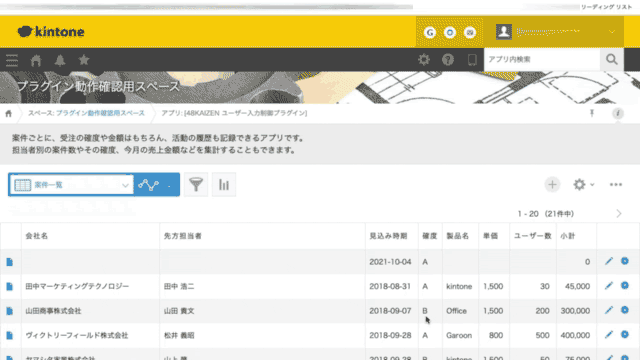Open the three-dot options menu
This screenshot has height=360, width=640.
pyautogui.click(x=616, y=184)
